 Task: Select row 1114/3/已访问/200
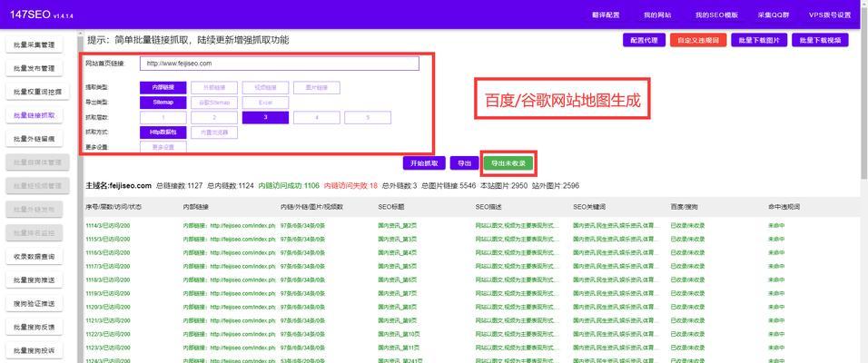pos(108,226)
